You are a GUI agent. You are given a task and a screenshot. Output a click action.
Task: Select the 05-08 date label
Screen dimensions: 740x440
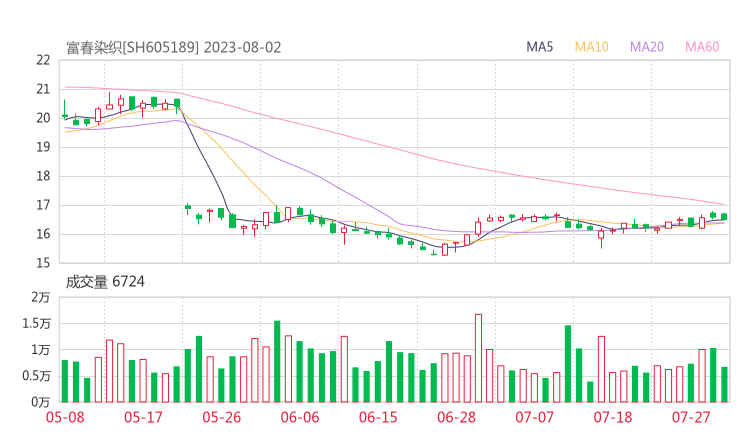coord(65,417)
